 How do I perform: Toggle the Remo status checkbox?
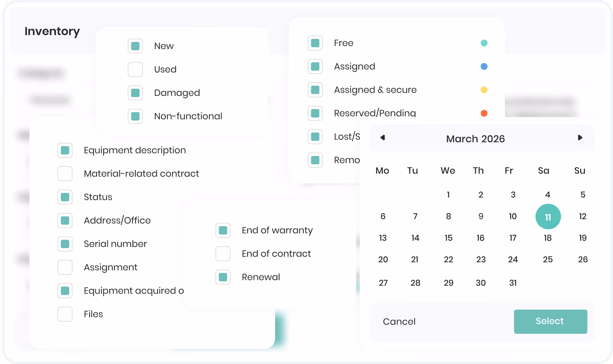[x=315, y=160]
